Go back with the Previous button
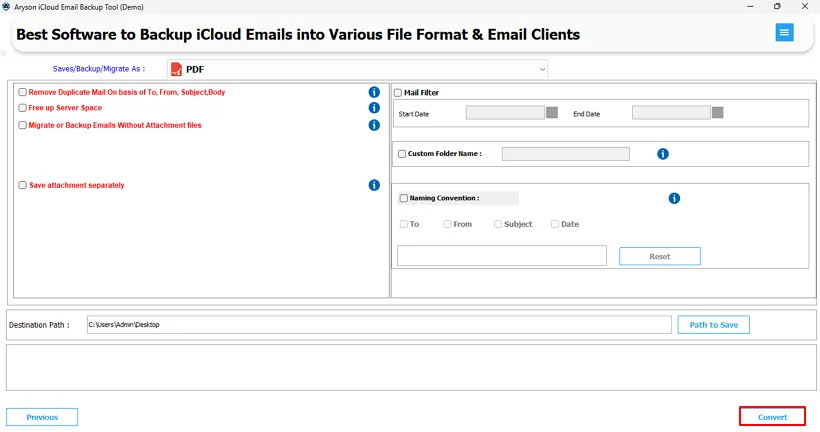Image resolution: width=820 pixels, height=432 pixels. pos(42,417)
